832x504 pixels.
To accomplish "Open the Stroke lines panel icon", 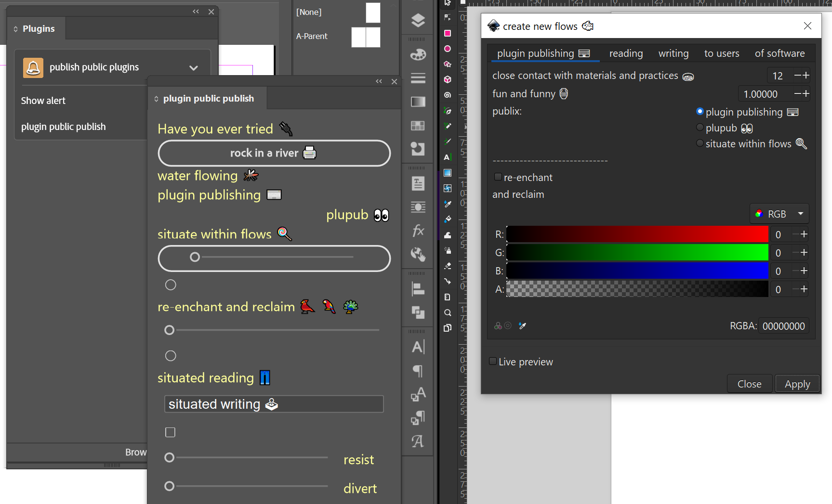I will point(418,78).
